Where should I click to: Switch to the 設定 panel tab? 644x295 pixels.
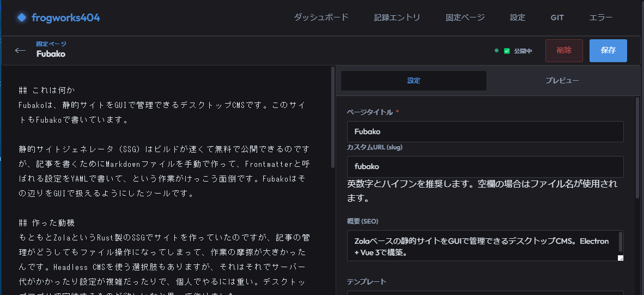point(414,81)
